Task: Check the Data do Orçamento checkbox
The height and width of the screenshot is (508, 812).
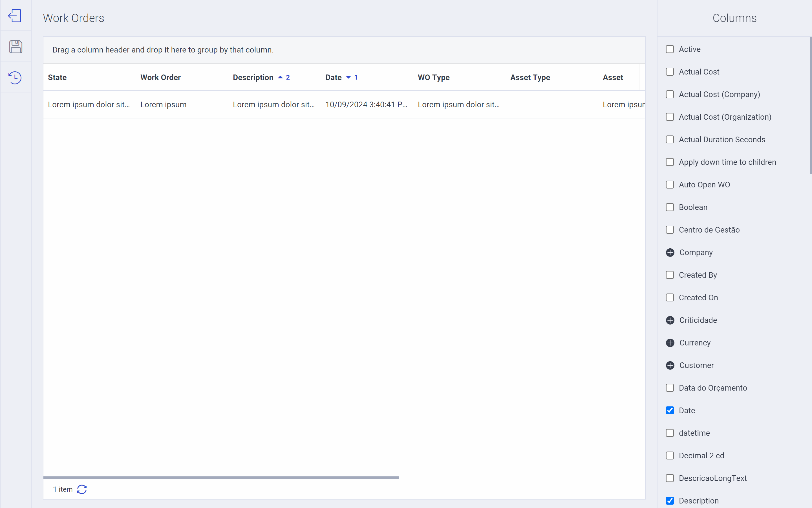Action: pos(670,388)
